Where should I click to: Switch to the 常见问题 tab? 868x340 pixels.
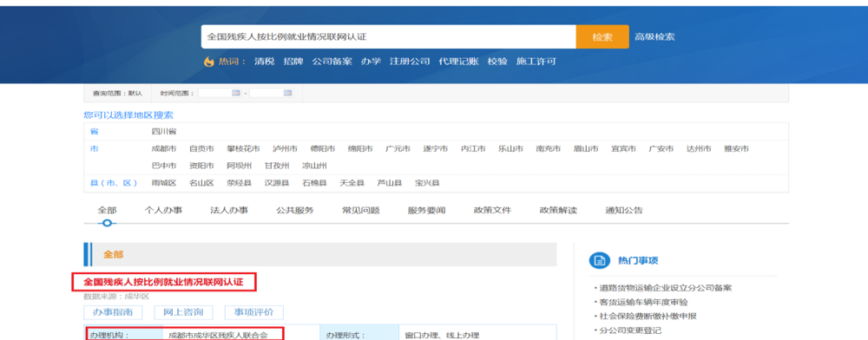pos(361,211)
